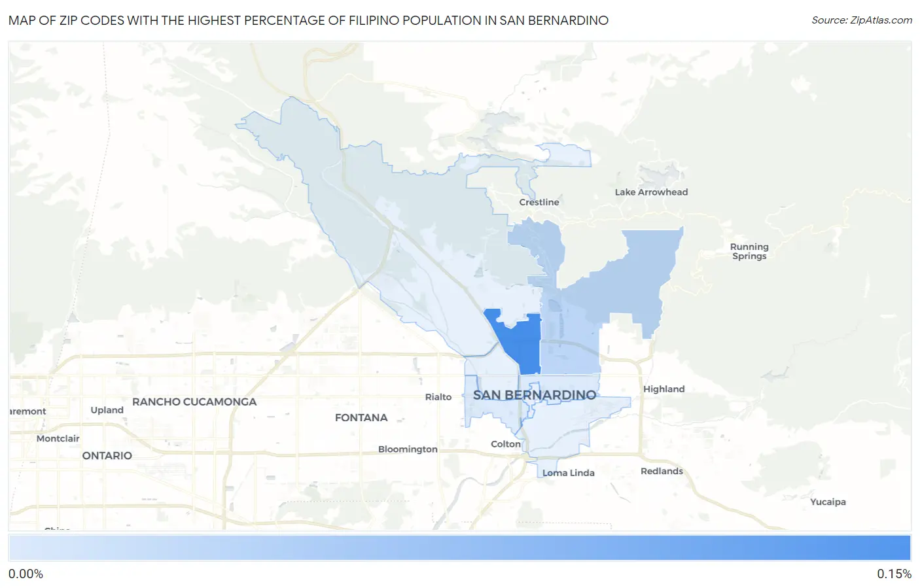Click the Colton label

(x=506, y=444)
